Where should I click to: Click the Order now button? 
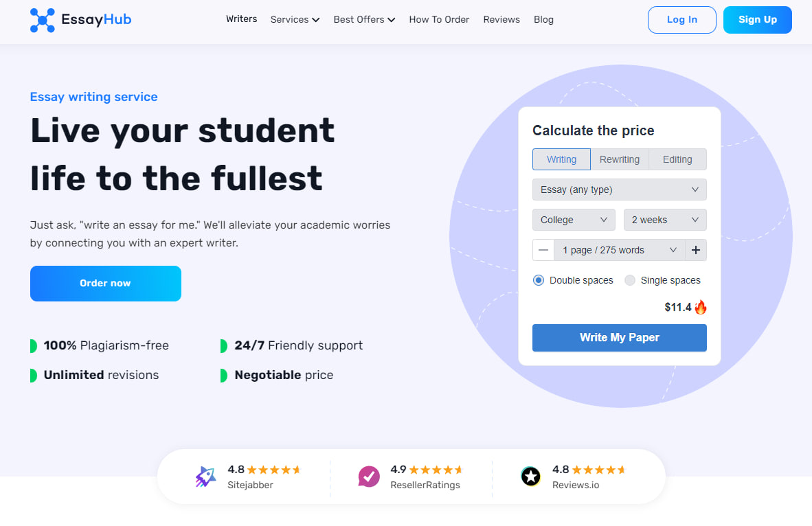pyautogui.click(x=106, y=283)
